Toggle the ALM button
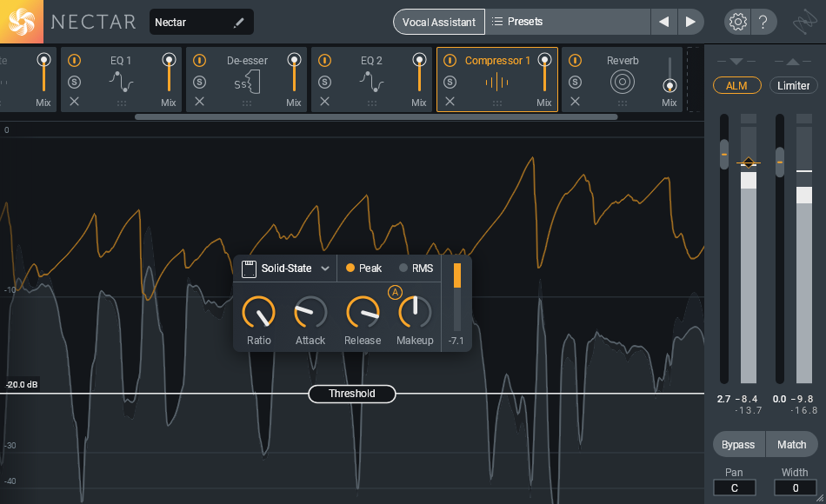Screen dimensions: 826x504 click(736, 85)
